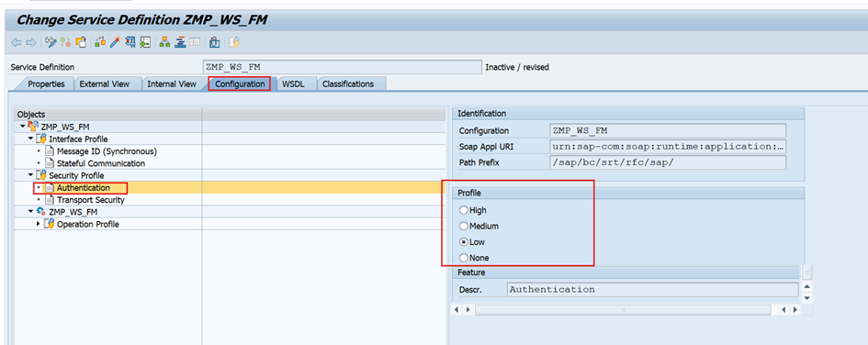Click the Forward arrow in the toolbar
Viewport: 868px width, 345px height.
coord(31,42)
